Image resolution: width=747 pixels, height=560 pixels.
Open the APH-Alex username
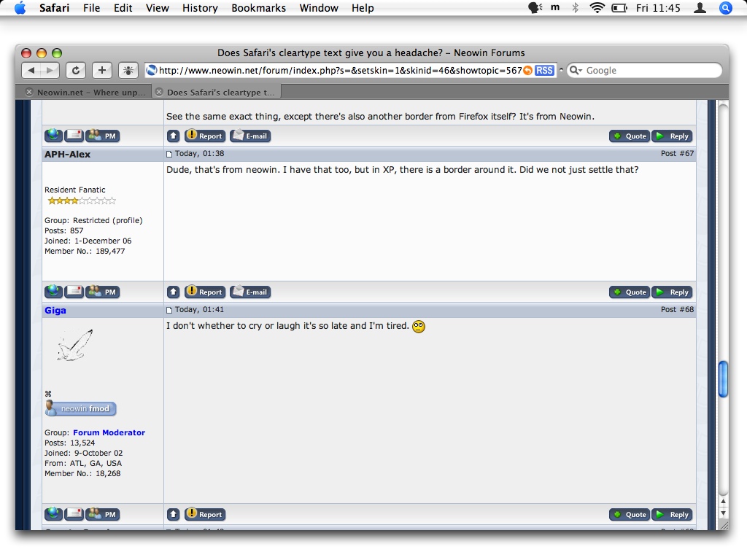pyautogui.click(x=67, y=155)
